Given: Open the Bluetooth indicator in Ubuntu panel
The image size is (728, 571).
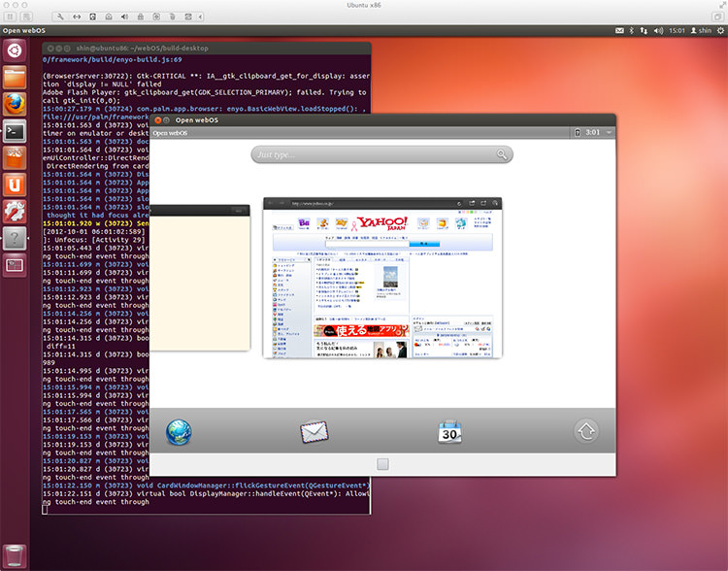Looking at the screenshot, I should point(632,31).
